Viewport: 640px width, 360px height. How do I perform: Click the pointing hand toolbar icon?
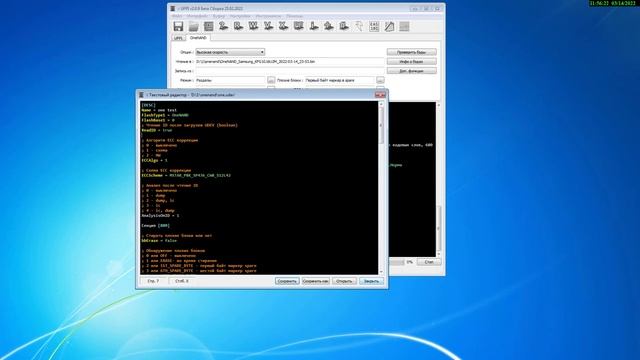[x=359, y=27]
